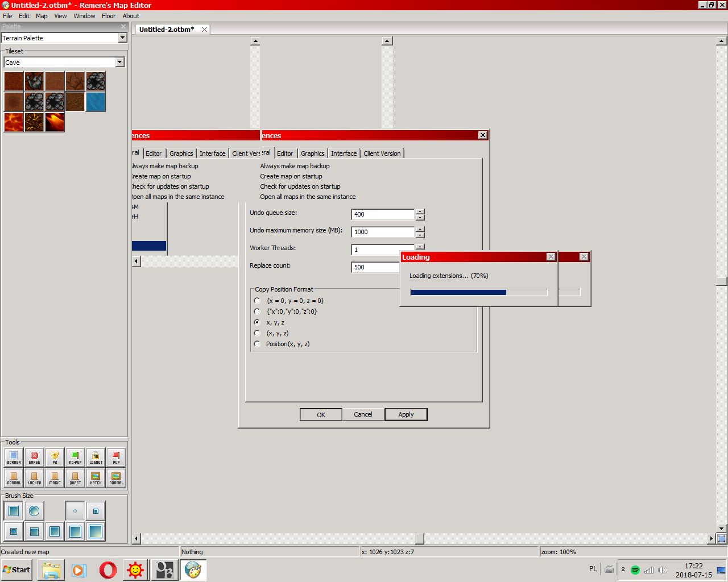The width and height of the screenshot is (728, 582).
Task: Open the Start menu
Action: 17,569
